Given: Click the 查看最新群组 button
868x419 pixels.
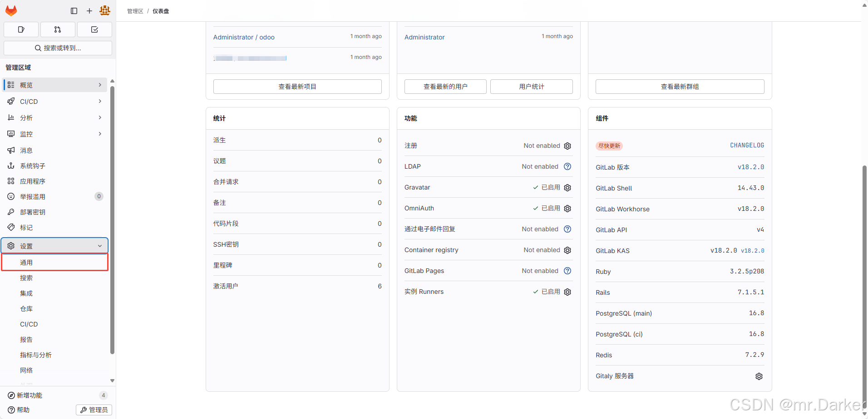Looking at the screenshot, I should [680, 87].
